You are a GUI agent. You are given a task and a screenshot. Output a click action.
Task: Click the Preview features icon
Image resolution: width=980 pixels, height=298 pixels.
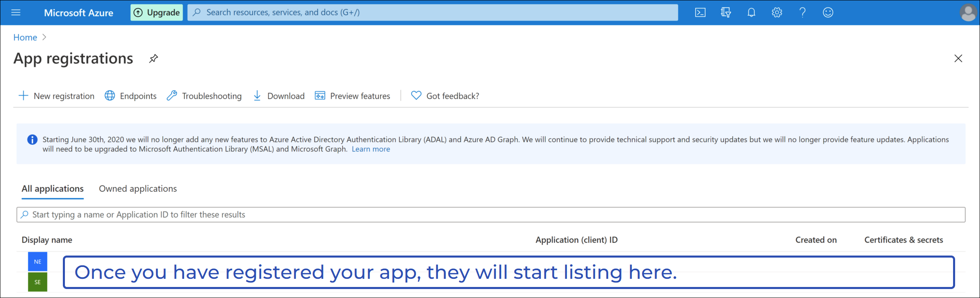coord(320,96)
